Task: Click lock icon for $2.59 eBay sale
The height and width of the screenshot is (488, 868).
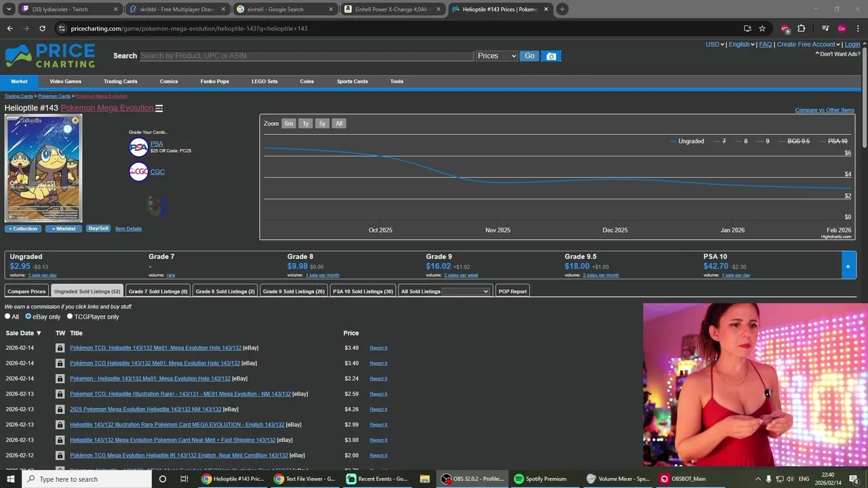Action: click(60, 394)
